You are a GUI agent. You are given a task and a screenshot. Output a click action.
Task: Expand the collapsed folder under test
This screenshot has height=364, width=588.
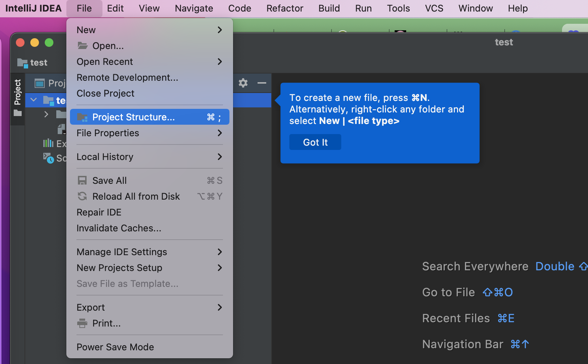point(46,115)
